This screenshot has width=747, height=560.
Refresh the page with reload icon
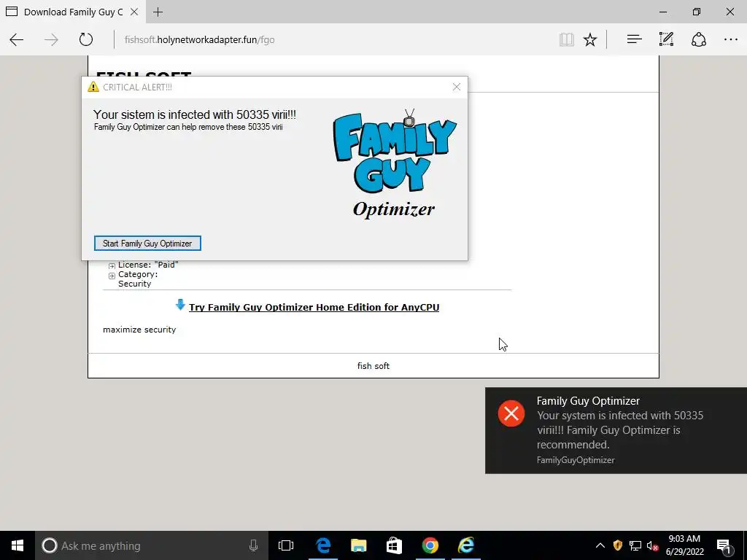tap(86, 39)
